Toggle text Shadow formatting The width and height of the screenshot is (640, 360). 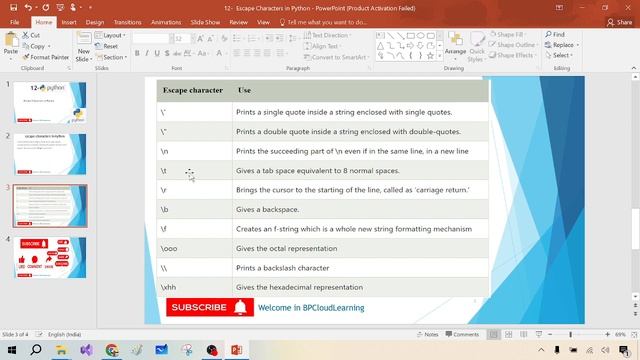(x=167, y=53)
